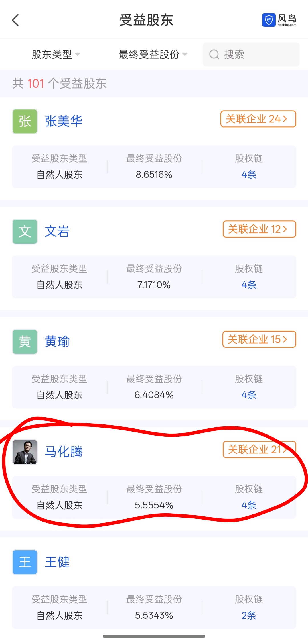The width and height of the screenshot is (308, 644).
Task: Type in the 搜索 search field
Action: click(x=257, y=54)
